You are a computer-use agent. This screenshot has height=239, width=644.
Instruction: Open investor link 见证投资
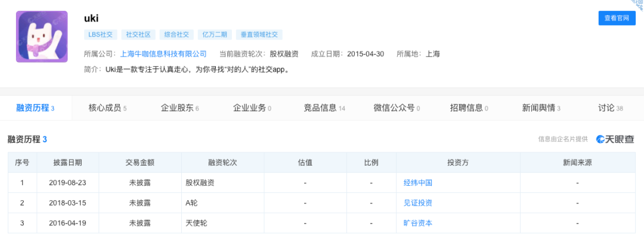(417, 203)
